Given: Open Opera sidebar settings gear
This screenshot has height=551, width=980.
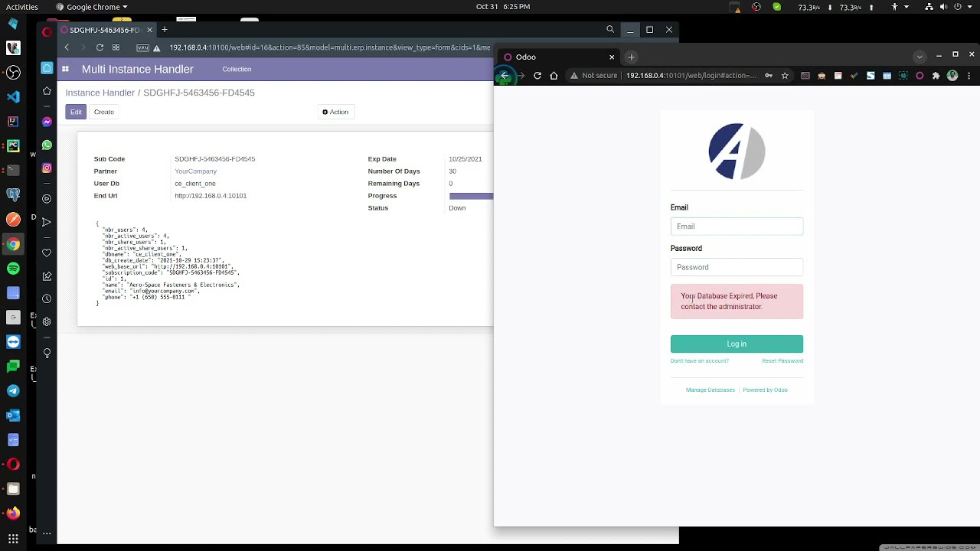Looking at the screenshot, I should pyautogui.click(x=47, y=321).
